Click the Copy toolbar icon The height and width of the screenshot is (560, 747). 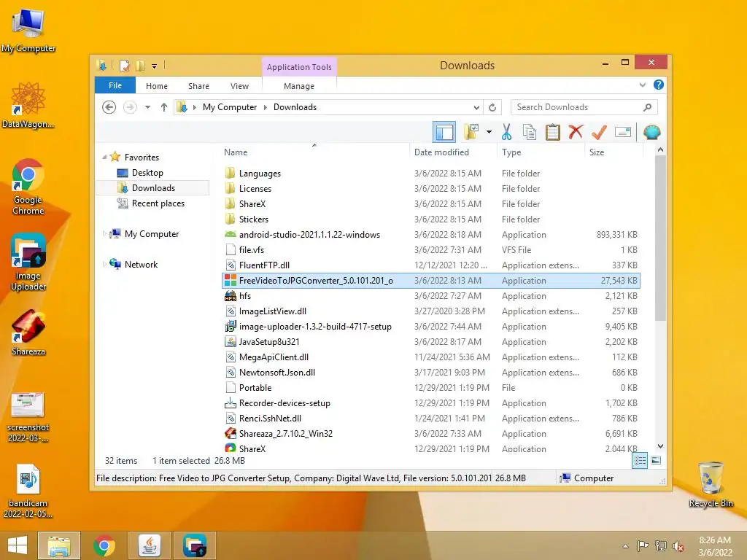(530, 133)
